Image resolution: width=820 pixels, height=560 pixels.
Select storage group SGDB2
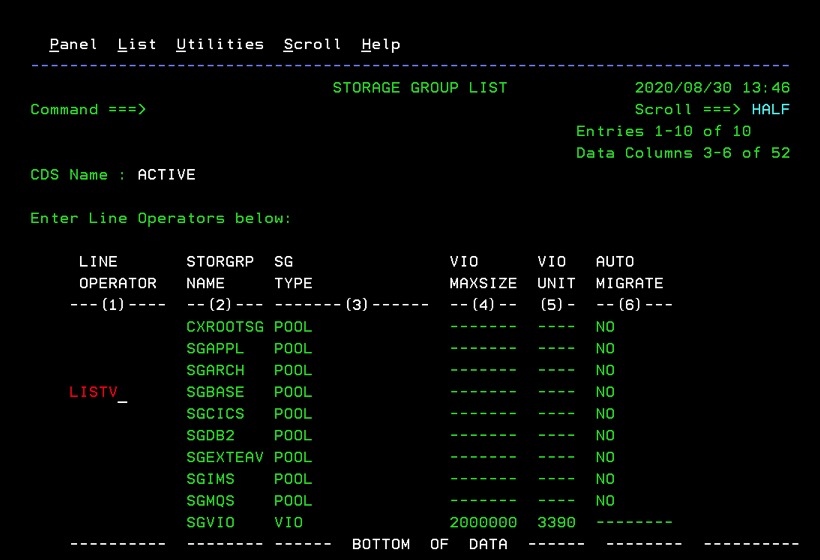pyautogui.click(x=210, y=436)
